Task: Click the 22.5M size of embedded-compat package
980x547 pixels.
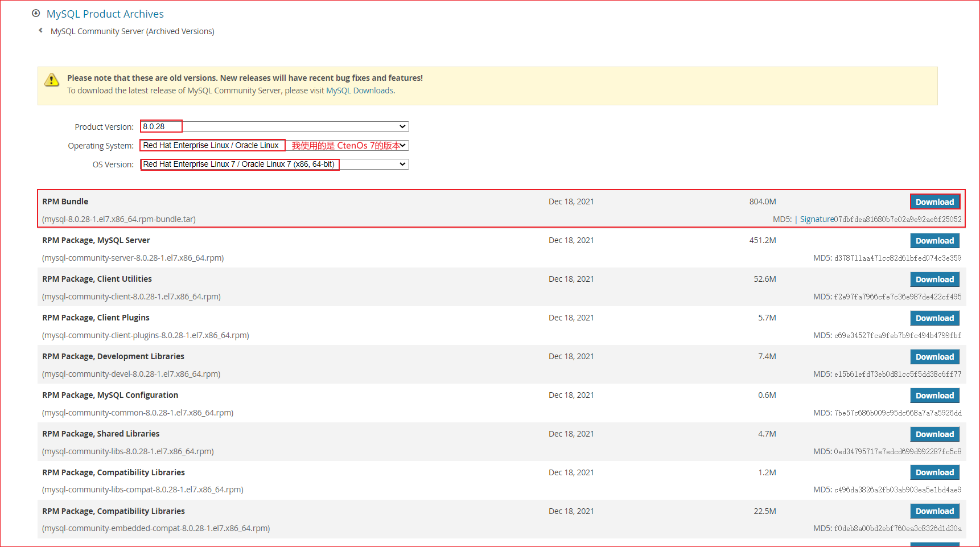Action: point(765,511)
